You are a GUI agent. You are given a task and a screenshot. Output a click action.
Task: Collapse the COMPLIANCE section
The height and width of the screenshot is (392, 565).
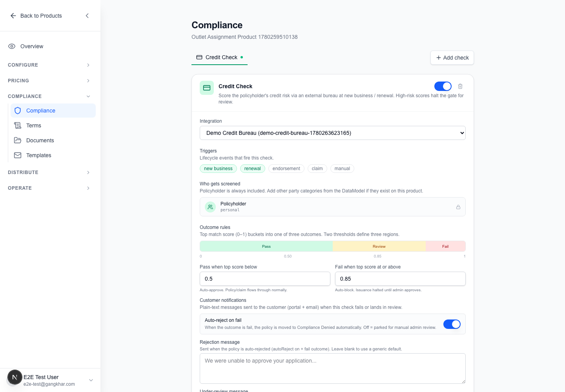pos(49,96)
